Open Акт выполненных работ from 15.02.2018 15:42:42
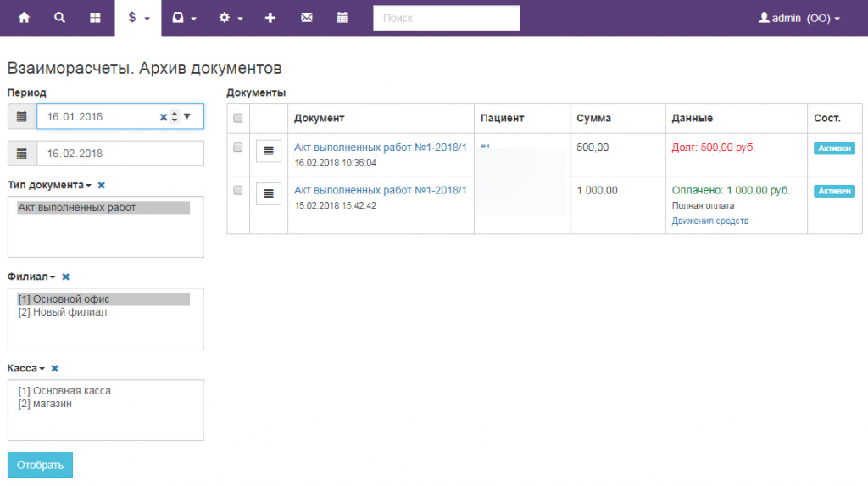Viewport: 868px width, 486px height. click(x=381, y=190)
